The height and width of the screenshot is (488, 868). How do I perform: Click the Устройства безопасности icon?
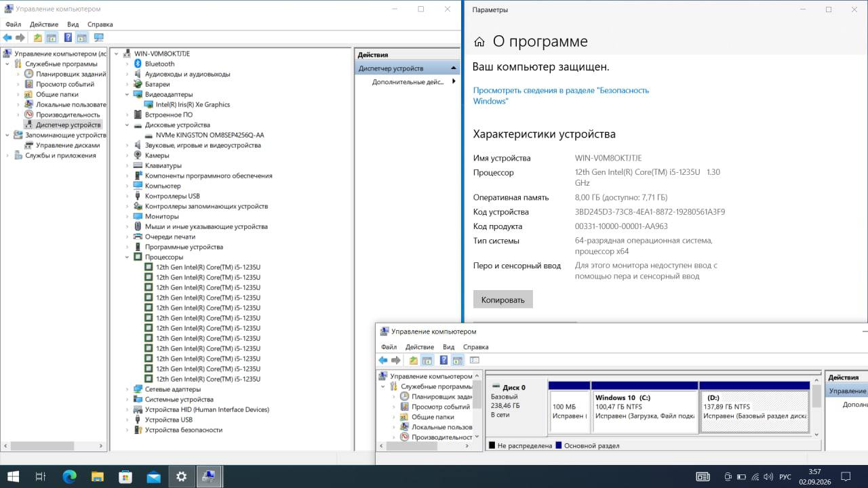(x=138, y=430)
